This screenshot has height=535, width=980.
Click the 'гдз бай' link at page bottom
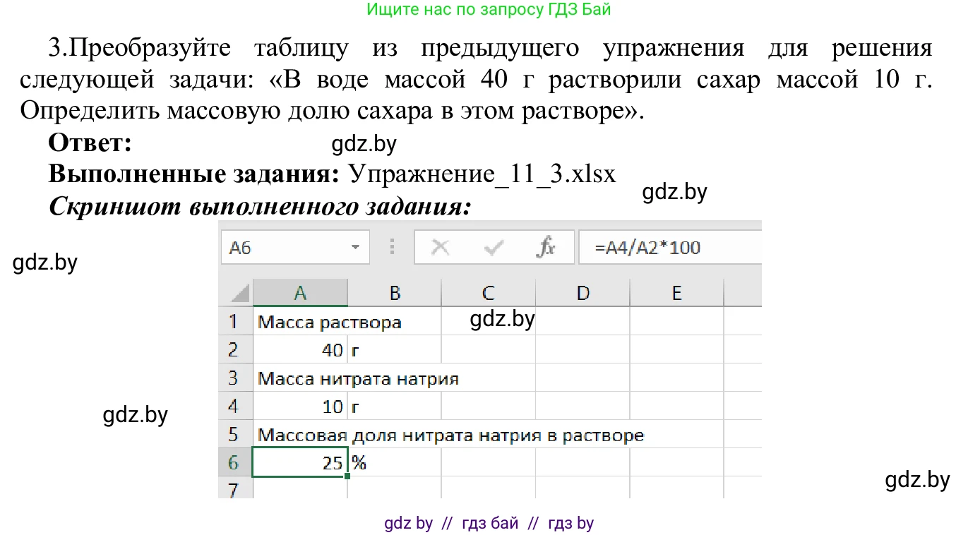pyautogui.click(x=490, y=523)
